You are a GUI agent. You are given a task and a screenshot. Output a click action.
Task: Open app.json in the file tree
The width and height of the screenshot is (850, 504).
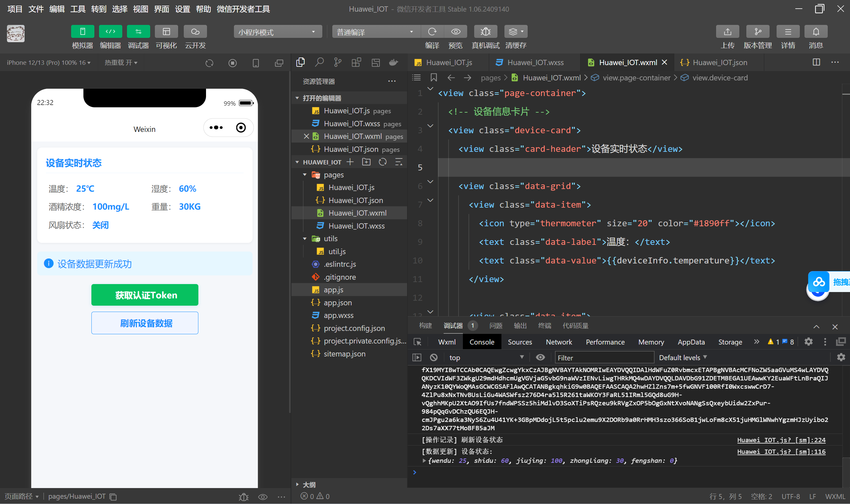click(337, 303)
